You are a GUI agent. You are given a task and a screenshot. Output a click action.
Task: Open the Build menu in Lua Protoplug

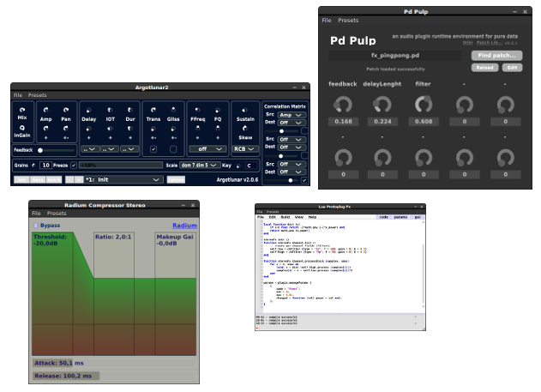(x=284, y=217)
